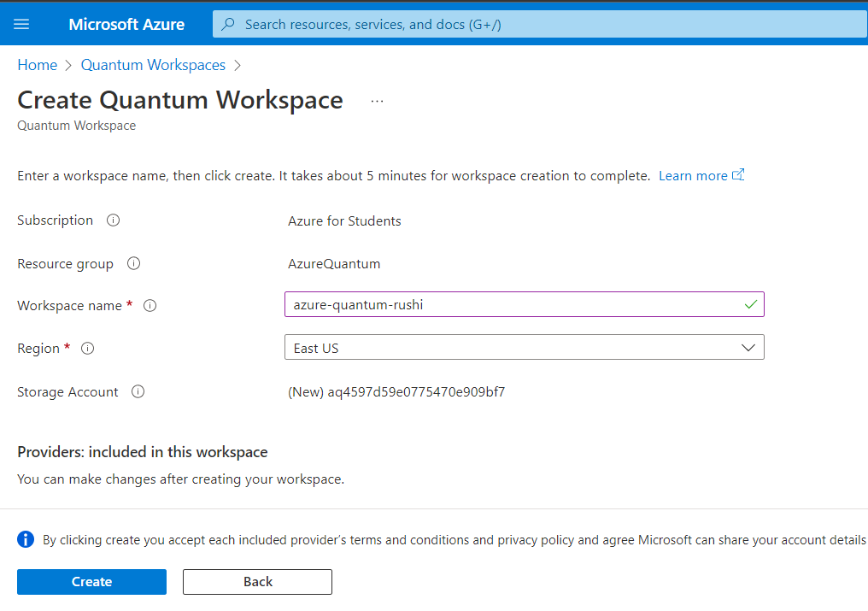Click the blue info icon in terms notice
Screen dimensions: 868x611
click(26, 539)
